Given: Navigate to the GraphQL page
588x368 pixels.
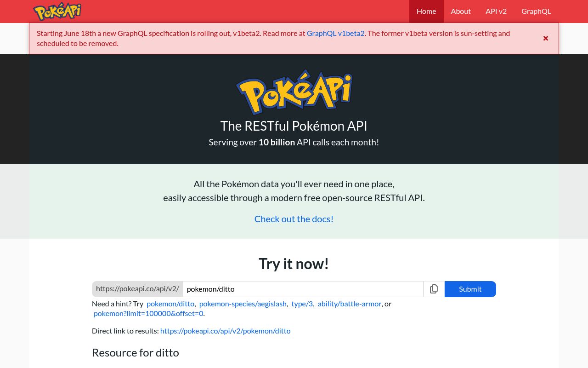Looking at the screenshot, I should [536, 11].
